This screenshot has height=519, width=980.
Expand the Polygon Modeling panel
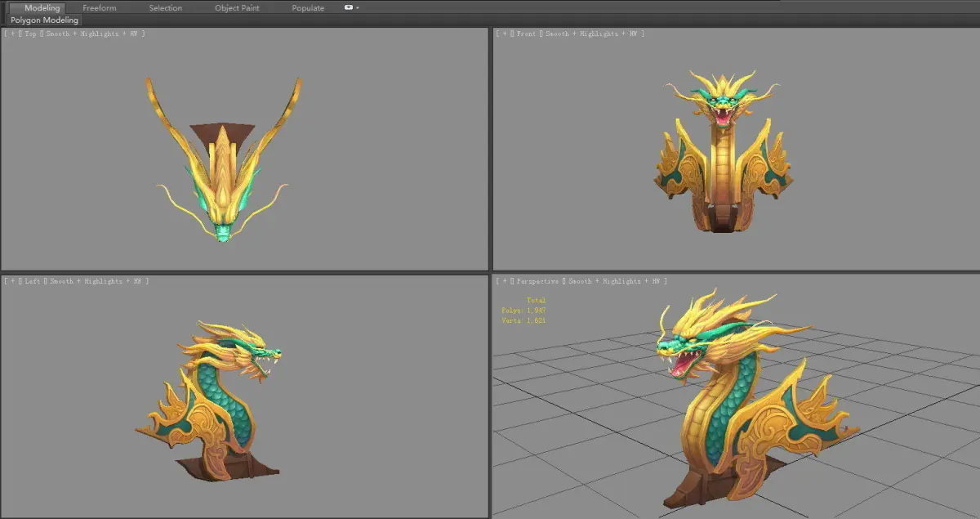point(44,20)
